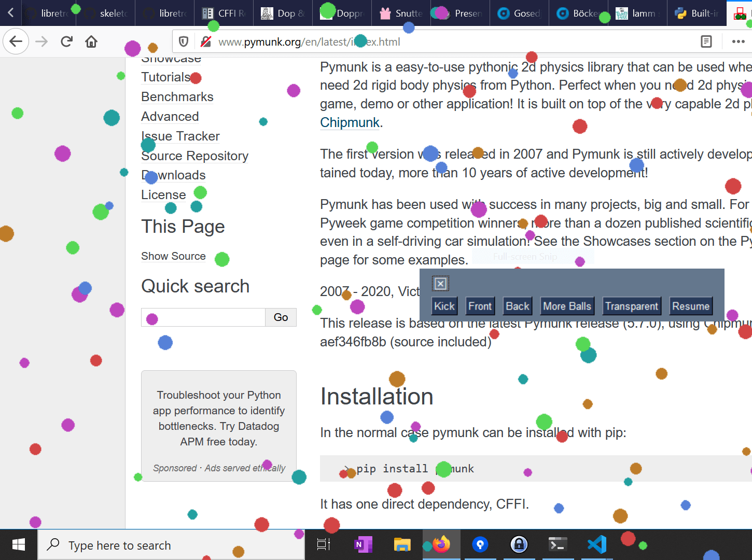Viewport: 752px width, 560px height.
Task: Switch to the Böcke tab
Action: point(579,13)
